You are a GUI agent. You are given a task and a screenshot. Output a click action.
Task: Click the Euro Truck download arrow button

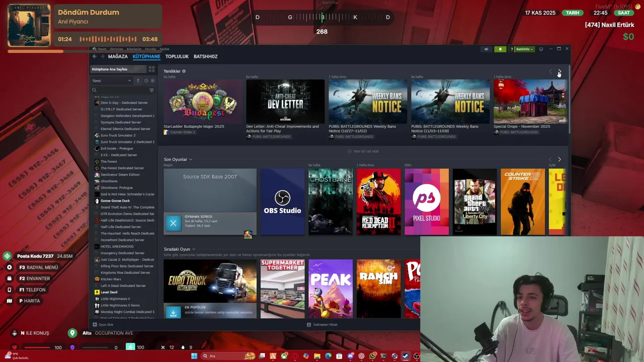(173, 313)
